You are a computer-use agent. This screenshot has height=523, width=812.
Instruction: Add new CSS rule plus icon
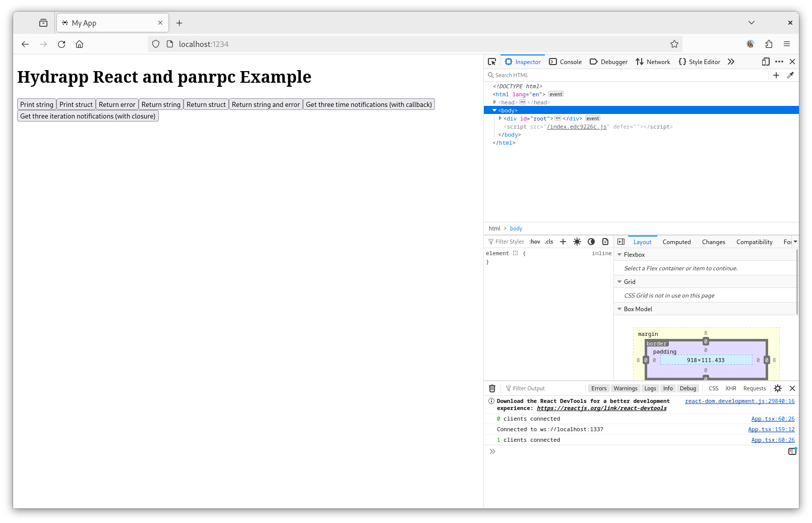click(563, 242)
